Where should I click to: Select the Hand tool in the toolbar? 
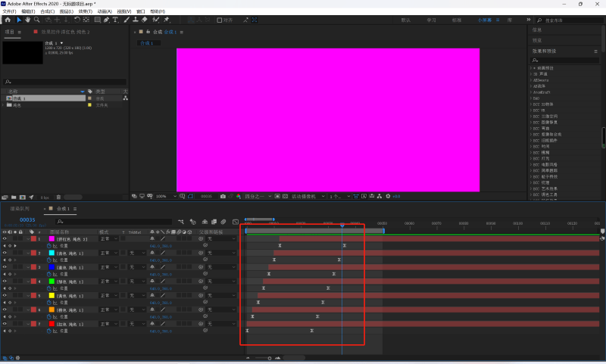pos(29,20)
